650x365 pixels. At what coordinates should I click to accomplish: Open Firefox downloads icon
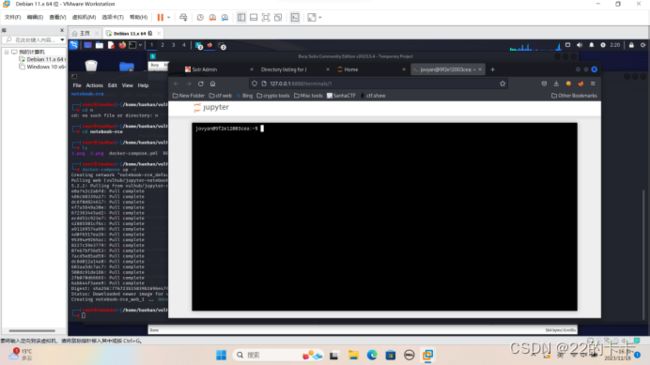click(556, 84)
